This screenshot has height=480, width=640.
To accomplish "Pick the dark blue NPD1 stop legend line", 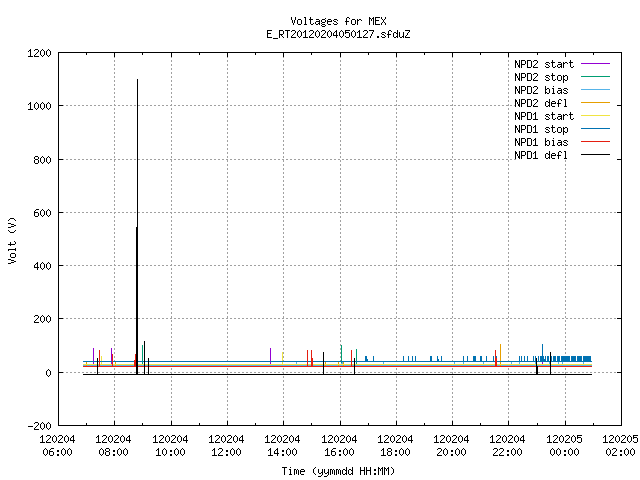I will click(596, 129).
